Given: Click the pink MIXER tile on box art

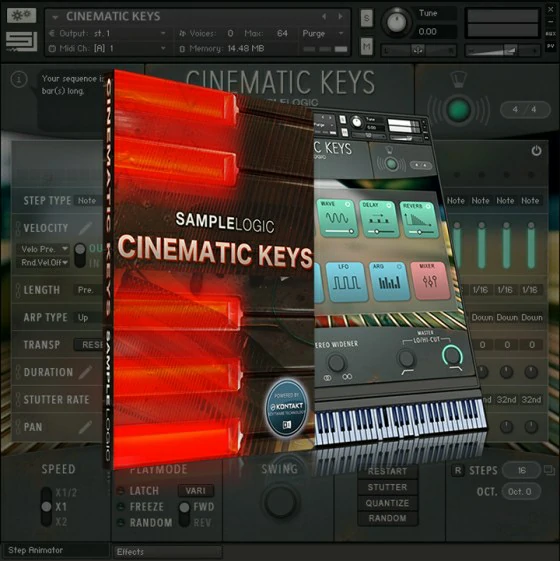Looking at the screenshot, I should coord(429,281).
